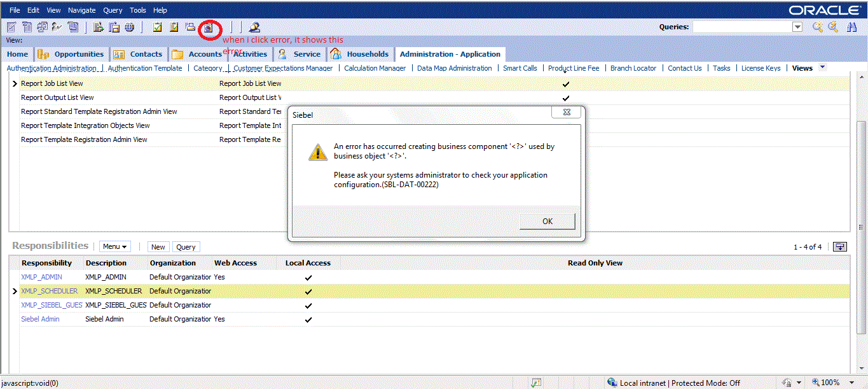Open the Queries dropdown list
The width and height of the screenshot is (868, 389).
tap(797, 27)
